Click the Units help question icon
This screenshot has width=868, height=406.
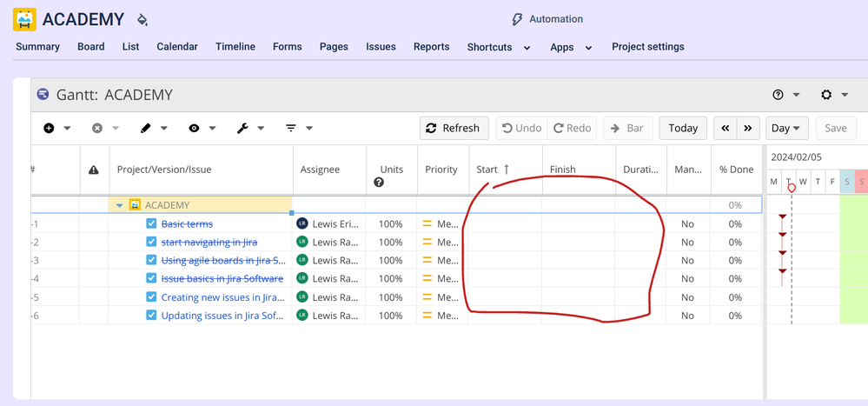tap(379, 182)
